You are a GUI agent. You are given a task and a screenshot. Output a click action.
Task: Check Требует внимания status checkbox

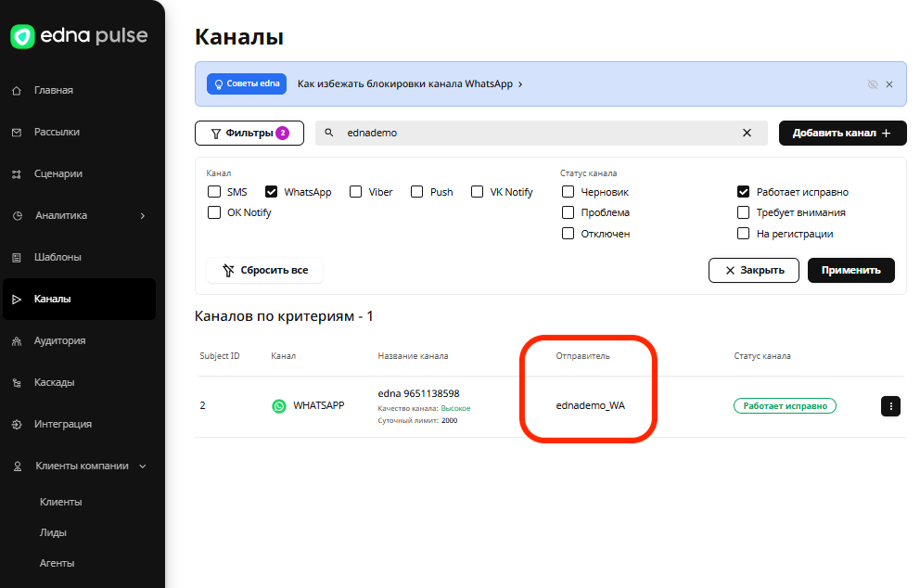point(744,212)
